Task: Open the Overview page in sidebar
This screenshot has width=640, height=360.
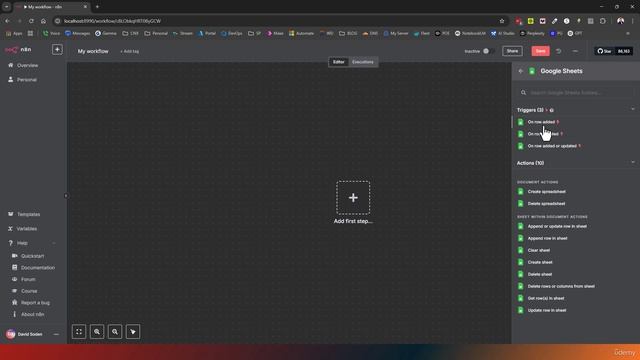Action: click(x=23, y=65)
